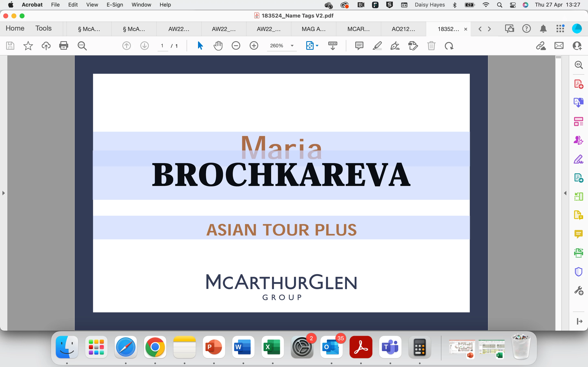Open macOS Control Center toggles
588x367 pixels.
point(513,5)
